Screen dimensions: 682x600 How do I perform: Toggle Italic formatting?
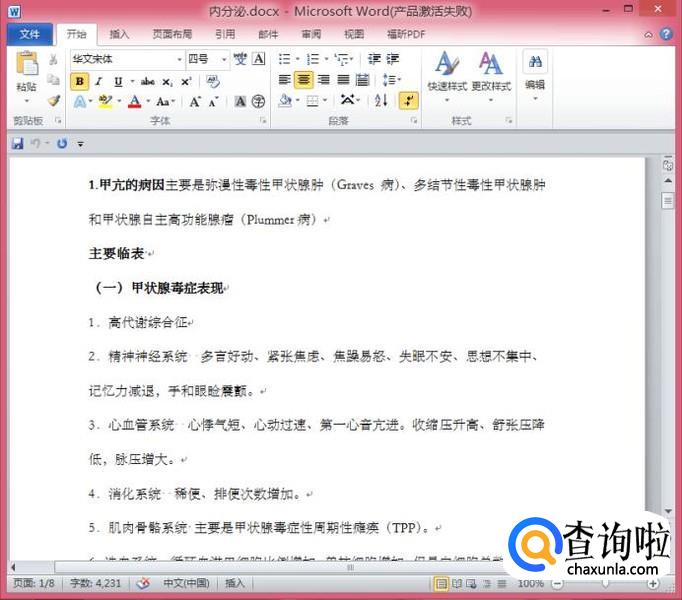[98, 81]
